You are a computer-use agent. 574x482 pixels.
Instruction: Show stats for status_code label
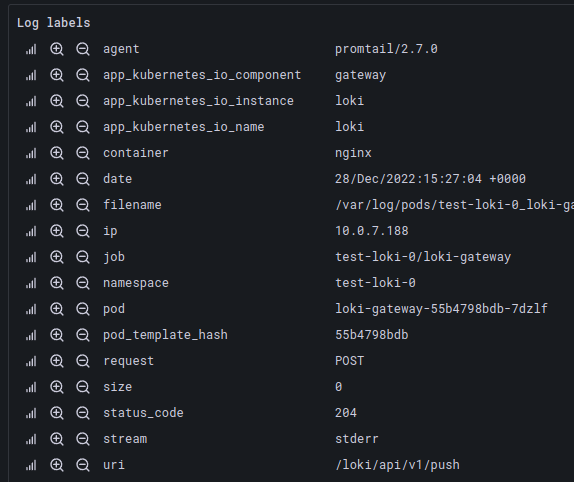[x=31, y=413]
